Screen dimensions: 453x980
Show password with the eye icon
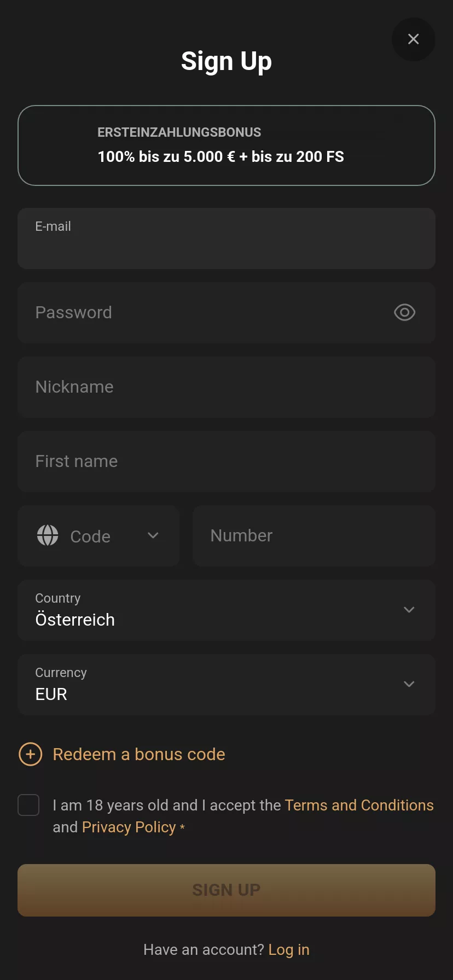point(405,312)
